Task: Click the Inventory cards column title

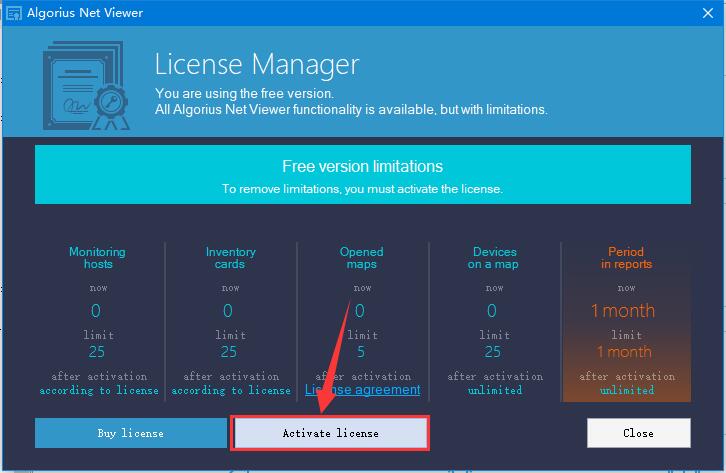Action: point(230,258)
